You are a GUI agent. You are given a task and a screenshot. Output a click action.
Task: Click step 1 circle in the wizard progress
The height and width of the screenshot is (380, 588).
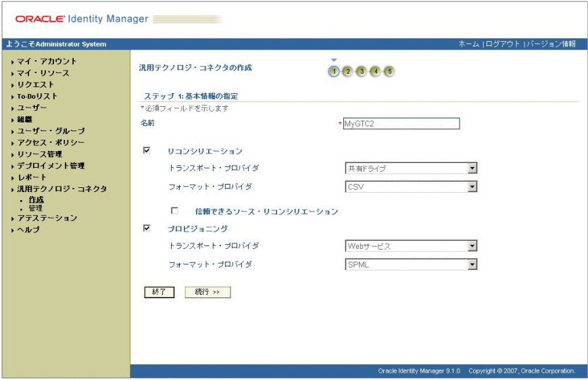(x=334, y=71)
